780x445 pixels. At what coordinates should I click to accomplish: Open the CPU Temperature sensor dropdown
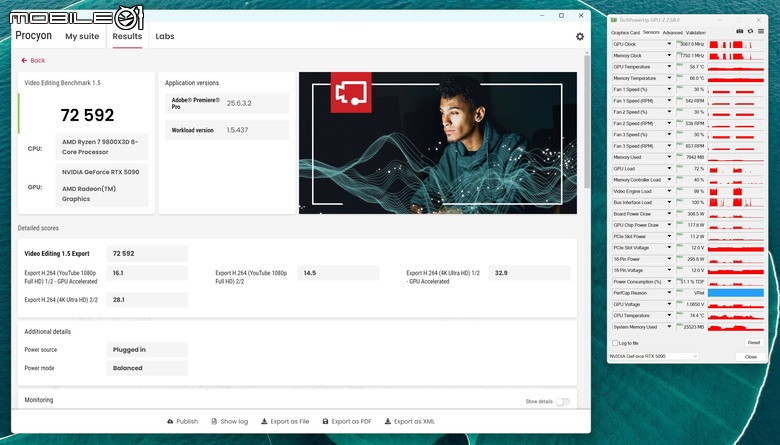(x=669, y=316)
